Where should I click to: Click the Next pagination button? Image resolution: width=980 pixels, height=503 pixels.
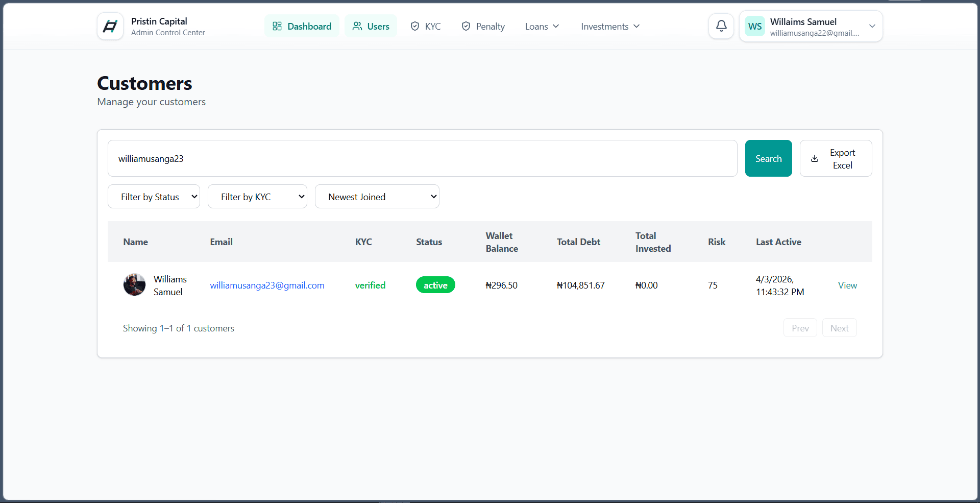[839, 328]
